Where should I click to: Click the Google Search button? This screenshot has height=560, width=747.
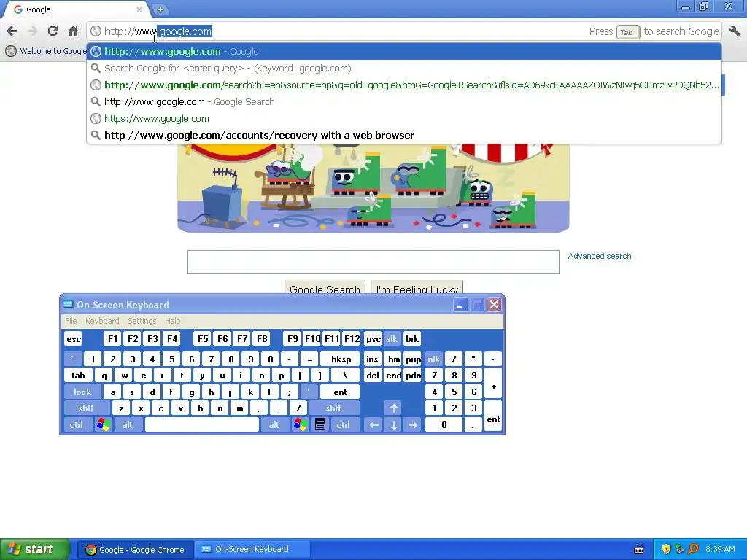click(325, 288)
